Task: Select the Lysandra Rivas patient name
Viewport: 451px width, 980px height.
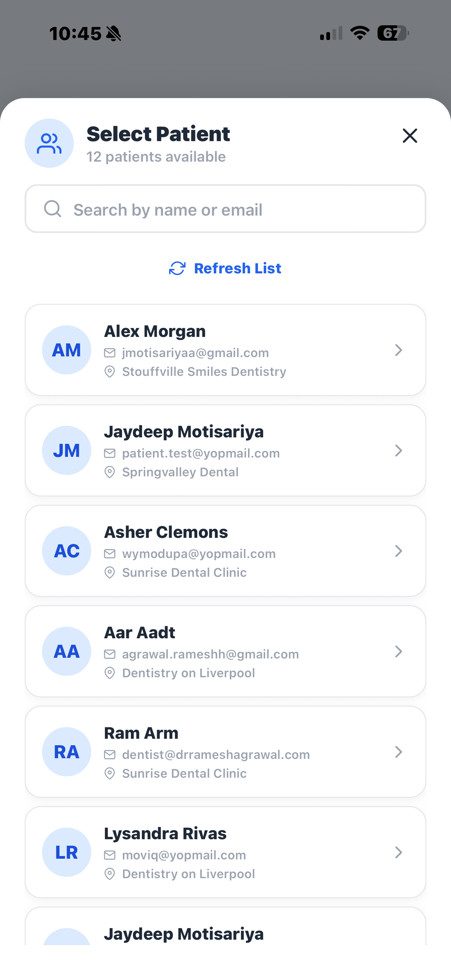Action: click(x=165, y=833)
